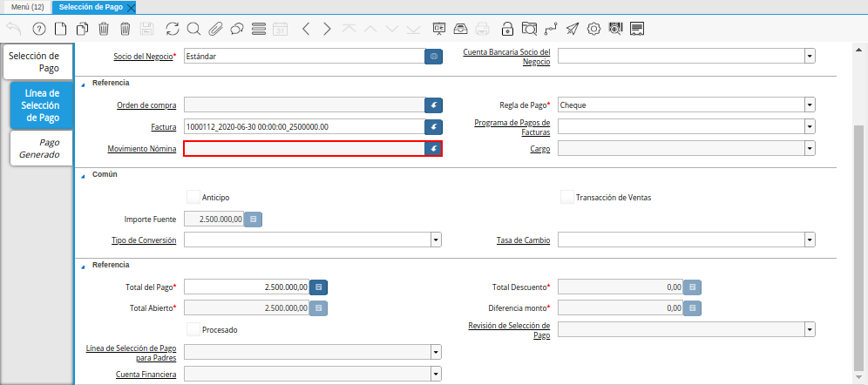This screenshot has width=868, height=385.
Task: Click the paper plane send icon
Action: 573,29
